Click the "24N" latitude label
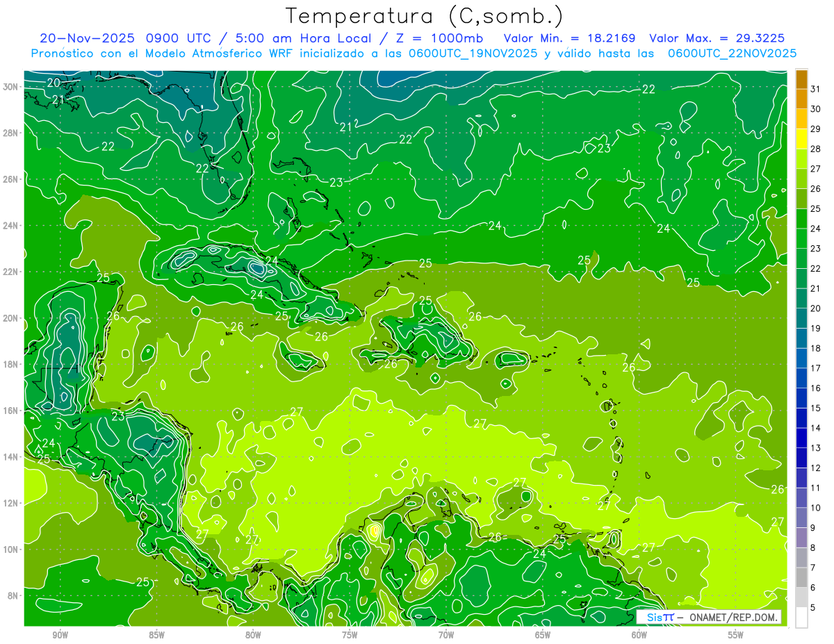834x644 pixels. (x=11, y=226)
